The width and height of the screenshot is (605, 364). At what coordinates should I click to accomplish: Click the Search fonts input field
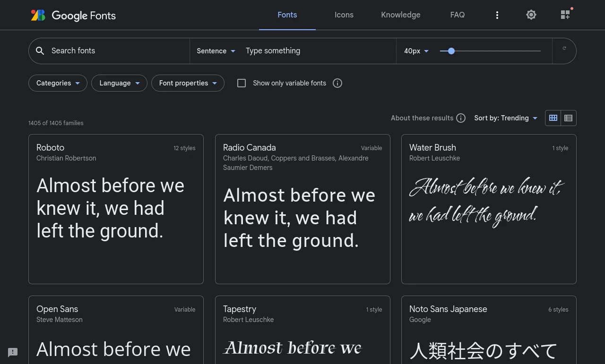point(118,51)
